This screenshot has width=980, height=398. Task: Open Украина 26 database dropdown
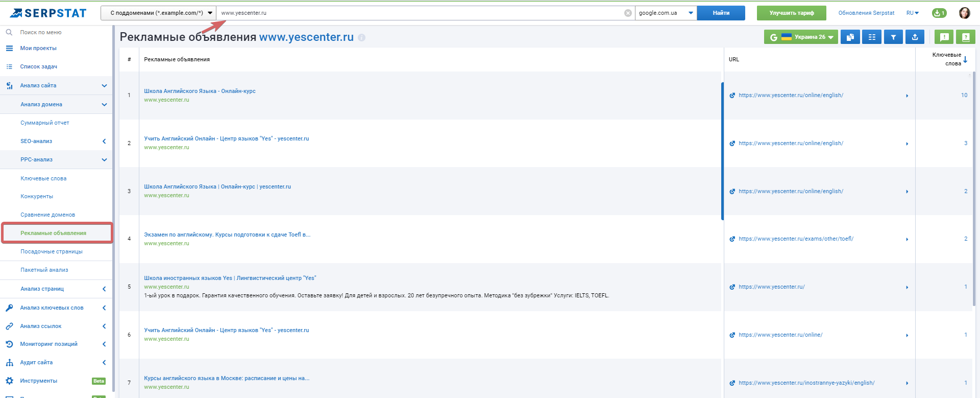[801, 37]
